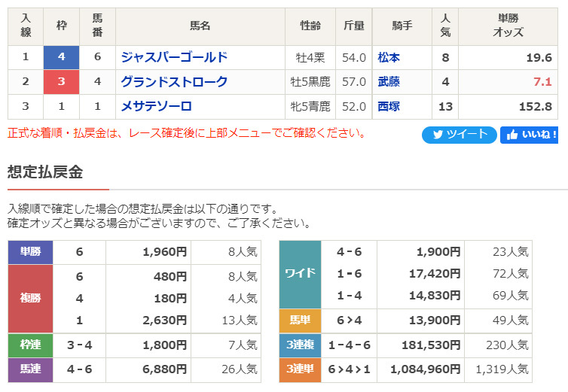
Task: Open jockey 武藤 profile link
Action: tap(389, 82)
